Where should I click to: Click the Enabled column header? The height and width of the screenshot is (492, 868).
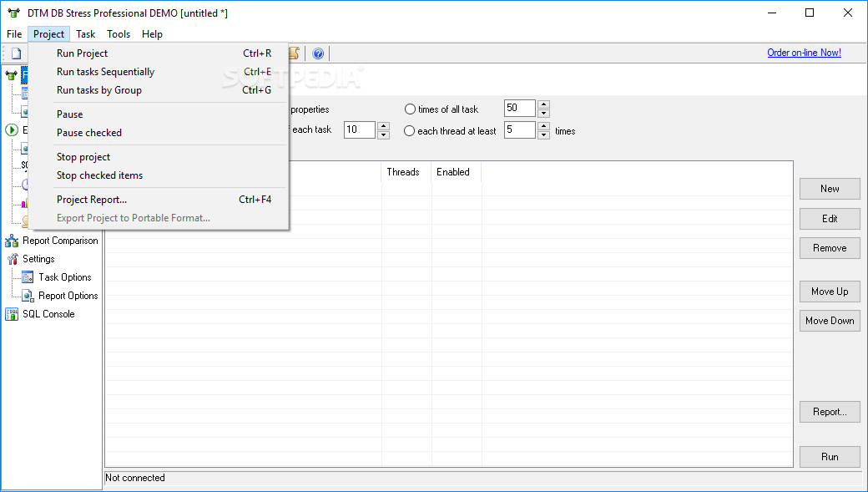click(x=457, y=172)
